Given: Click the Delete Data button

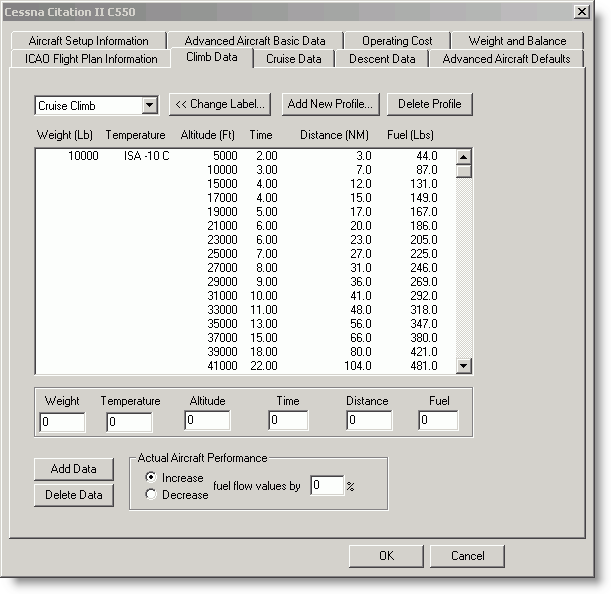Looking at the screenshot, I should pyautogui.click(x=74, y=495).
